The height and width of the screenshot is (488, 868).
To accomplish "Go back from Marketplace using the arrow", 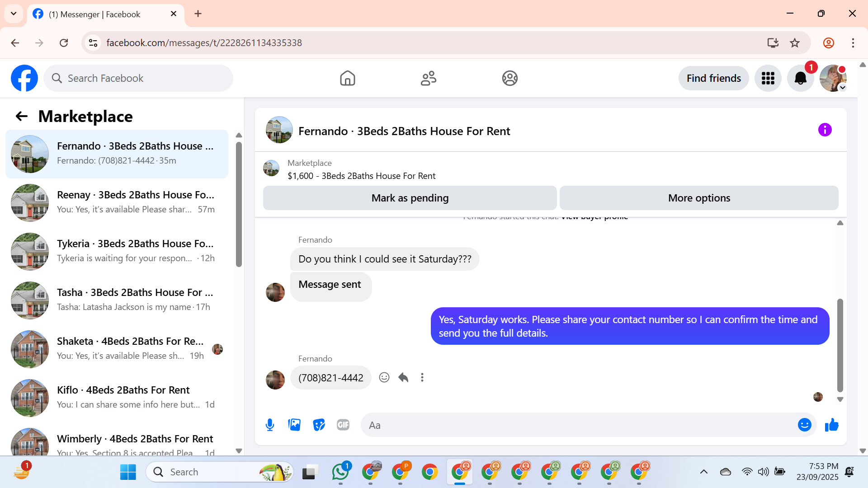I will 21,116.
